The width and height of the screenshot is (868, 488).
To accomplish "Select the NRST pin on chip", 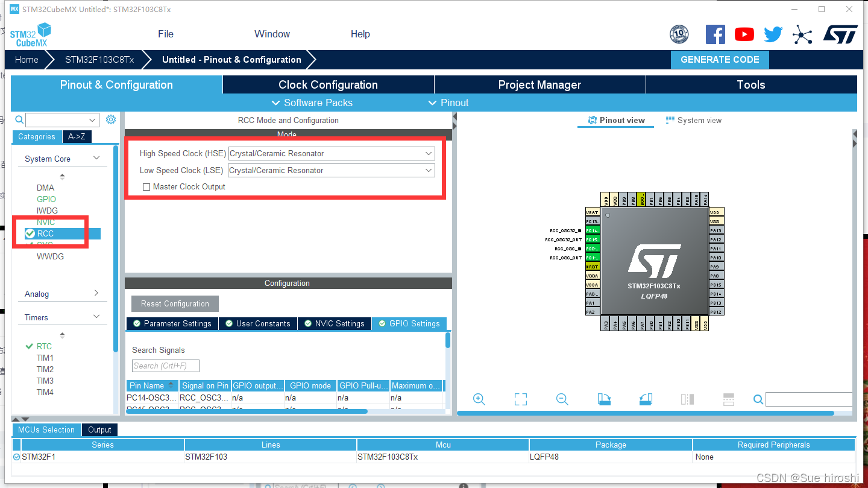I will (x=593, y=267).
